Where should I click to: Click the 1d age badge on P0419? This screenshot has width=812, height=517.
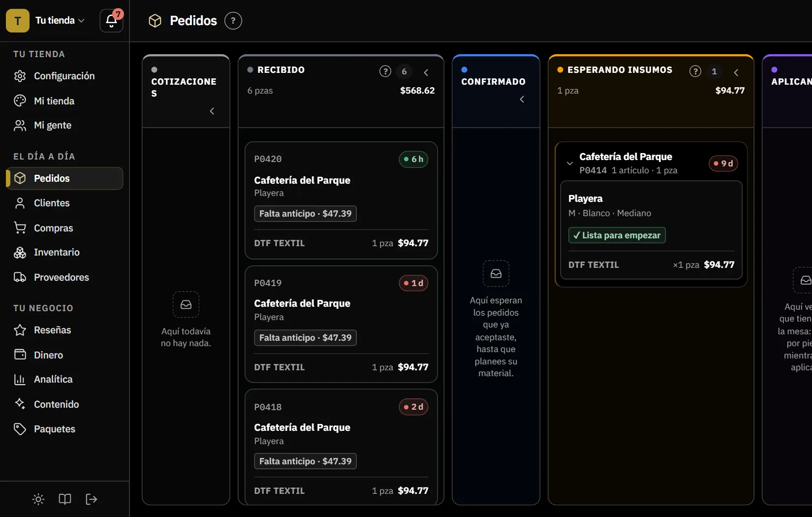click(413, 283)
